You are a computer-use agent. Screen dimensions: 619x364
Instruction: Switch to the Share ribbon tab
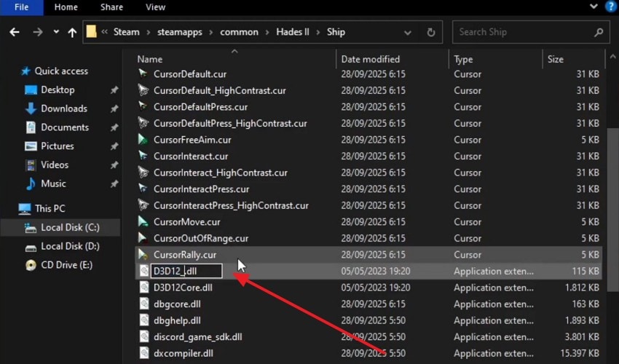(111, 7)
